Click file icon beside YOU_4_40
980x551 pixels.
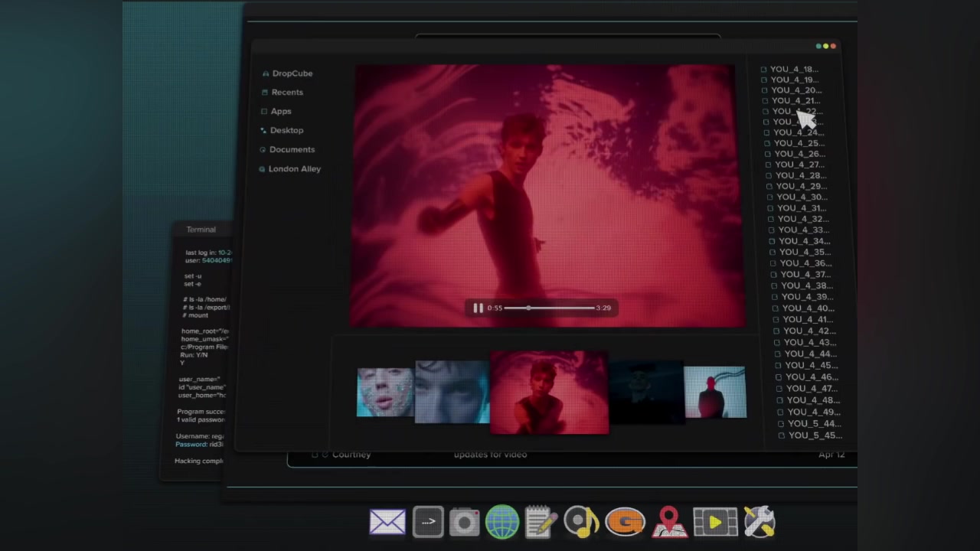(x=776, y=308)
